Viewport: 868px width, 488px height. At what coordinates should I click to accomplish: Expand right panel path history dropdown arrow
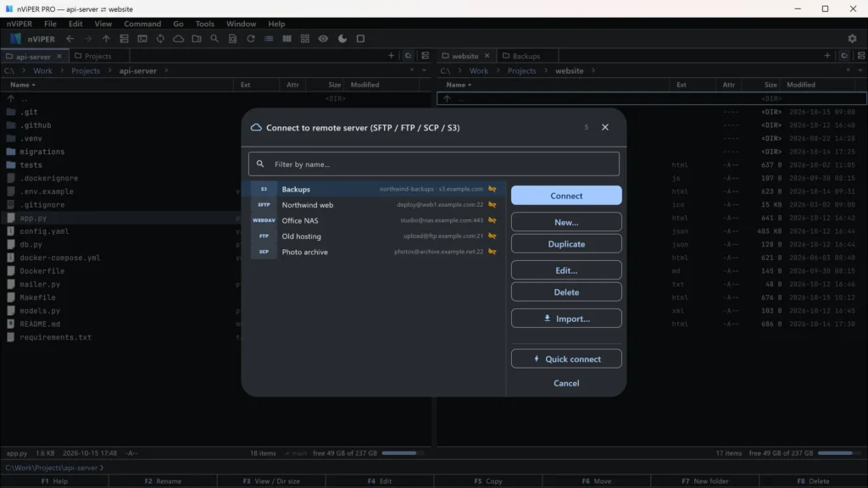[x=860, y=71]
